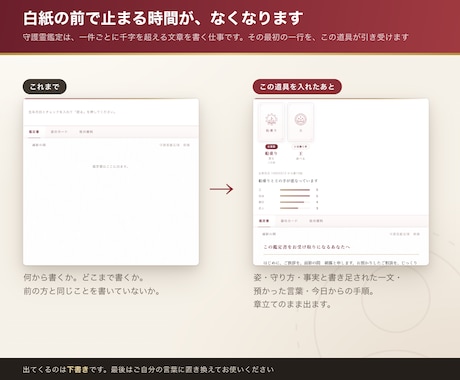
Task: Select the 船乗り guardian card thumbnail
Action: [x=271, y=122]
